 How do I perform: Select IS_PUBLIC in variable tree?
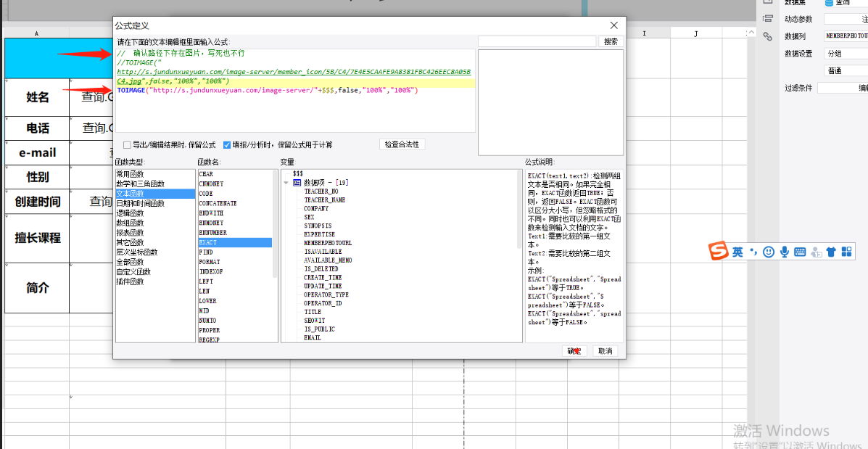(318, 329)
